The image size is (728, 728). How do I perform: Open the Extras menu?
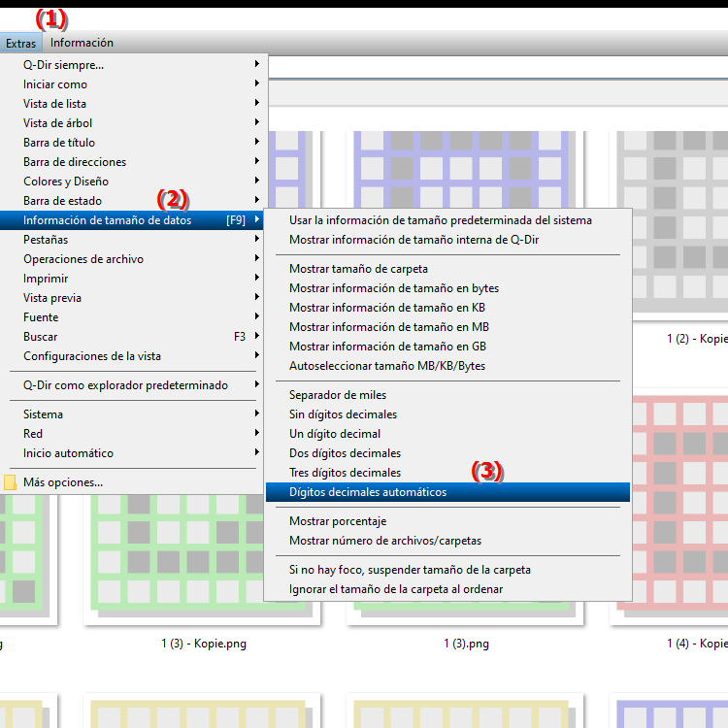(21, 43)
